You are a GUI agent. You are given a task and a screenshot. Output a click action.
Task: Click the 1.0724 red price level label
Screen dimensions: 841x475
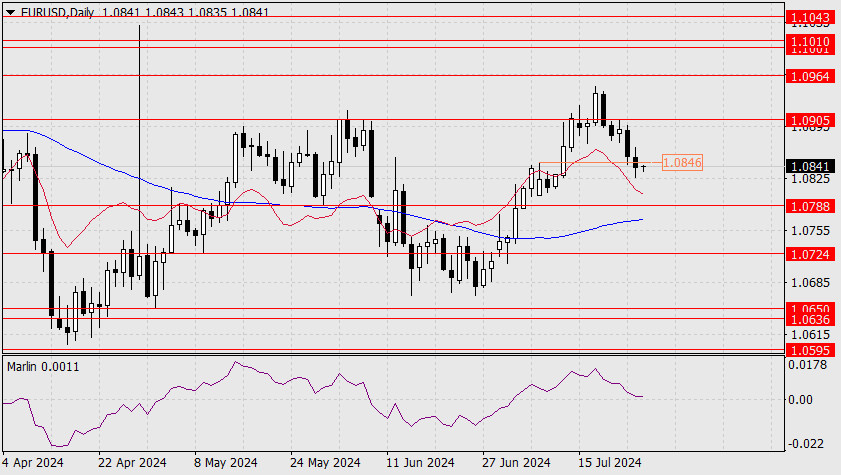810,254
